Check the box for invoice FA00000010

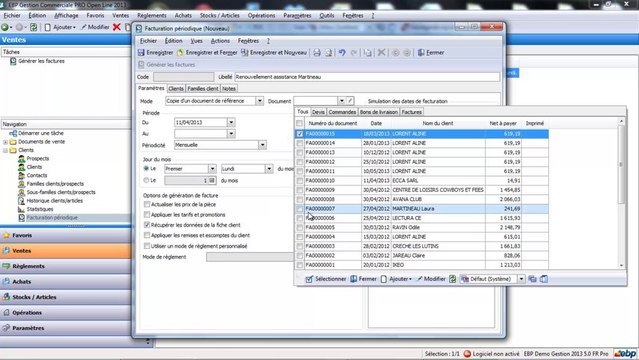(300, 181)
